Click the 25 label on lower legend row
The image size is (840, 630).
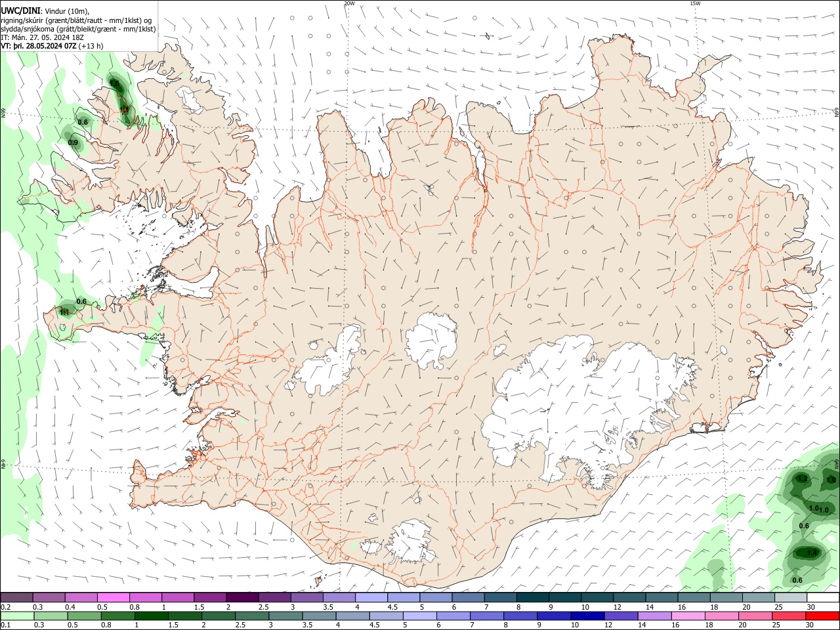[x=778, y=625]
